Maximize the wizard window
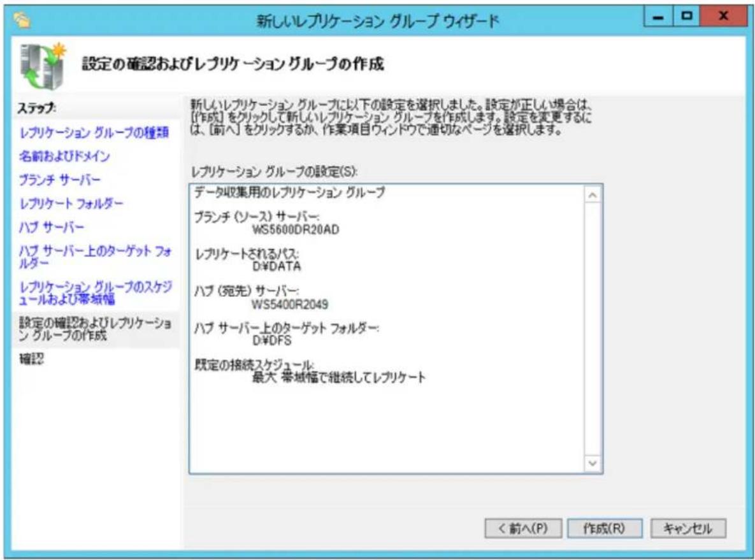 coord(686,17)
